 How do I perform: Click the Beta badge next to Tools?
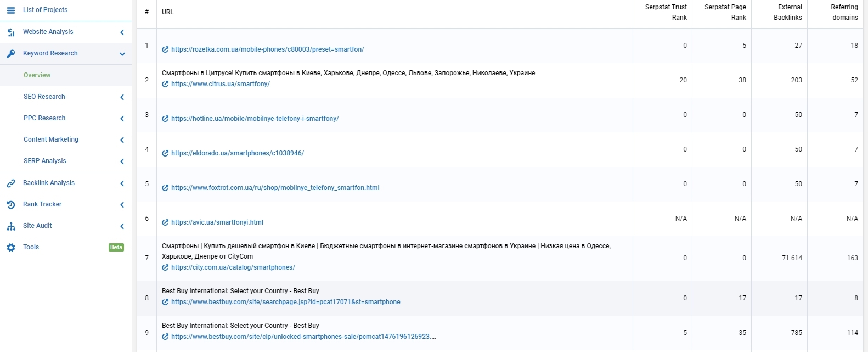(x=116, y=248)
